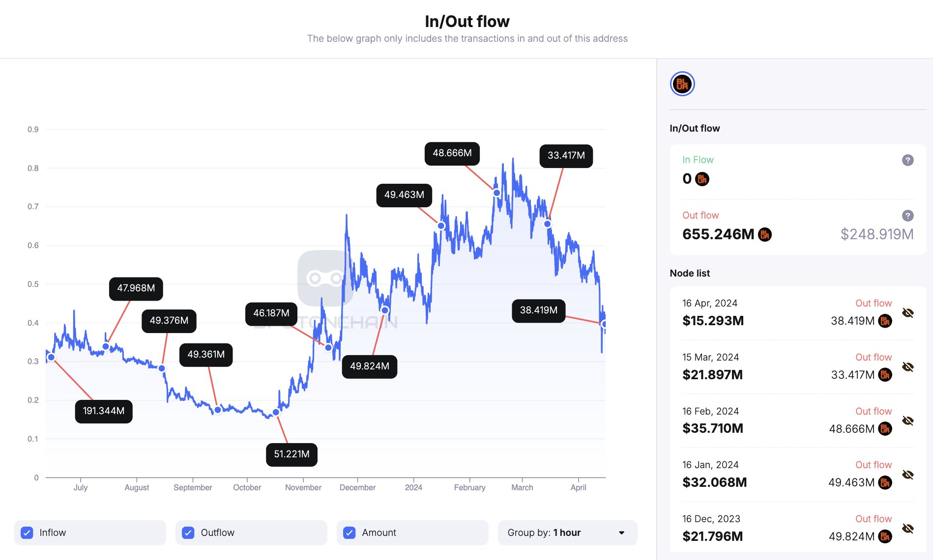
Task: Open the Group by 1 hour dropdown
Action: (567, 532)
